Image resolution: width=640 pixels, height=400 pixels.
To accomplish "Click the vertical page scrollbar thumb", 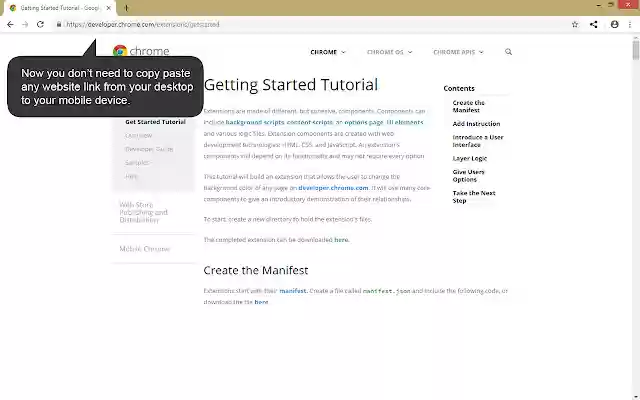I will (x=636, y=51).
